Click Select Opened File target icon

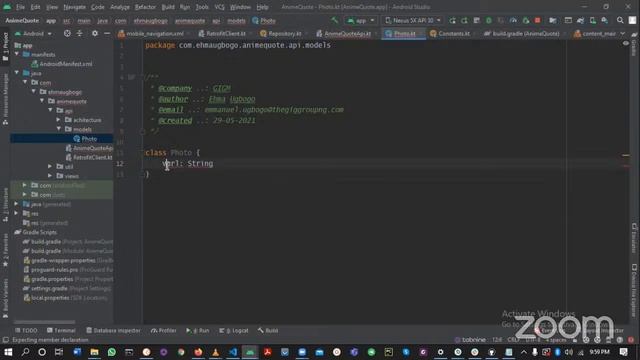coord(67,33)
